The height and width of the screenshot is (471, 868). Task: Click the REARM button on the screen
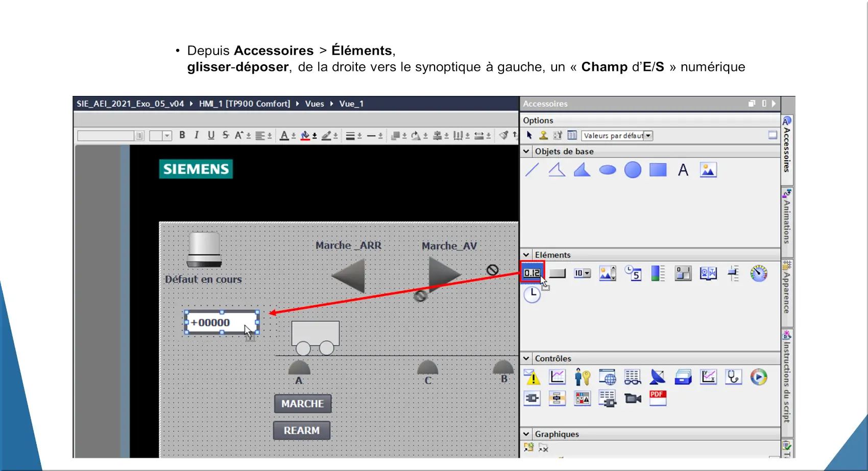pyautogui.click(x=302, y=430)
